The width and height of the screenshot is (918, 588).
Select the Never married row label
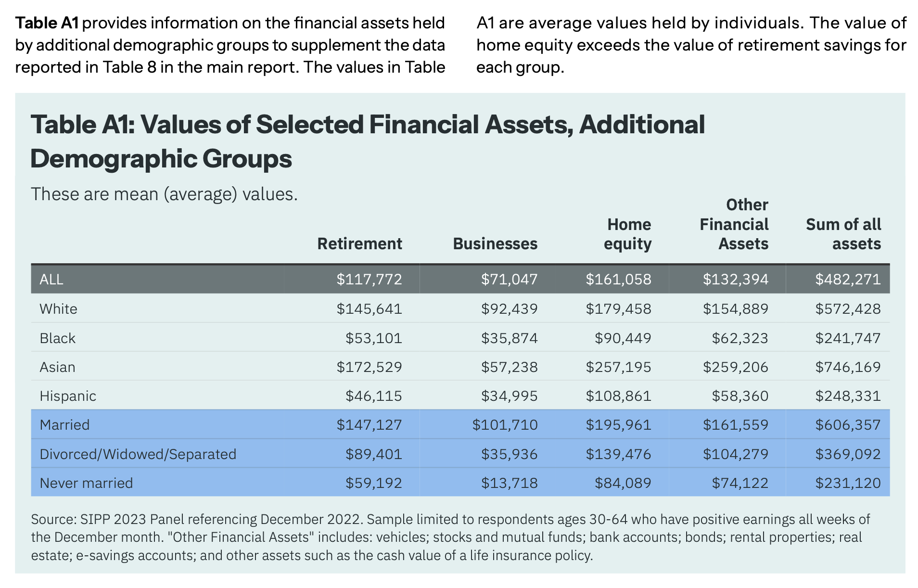click(x=86, y=483)
